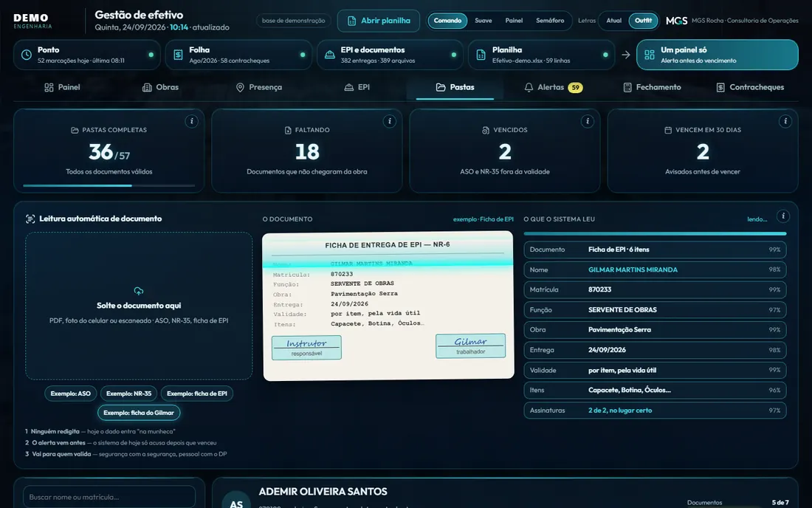Click info icon on Vencem em 30 dias card
812x508 pixels.
click(785, 121)
